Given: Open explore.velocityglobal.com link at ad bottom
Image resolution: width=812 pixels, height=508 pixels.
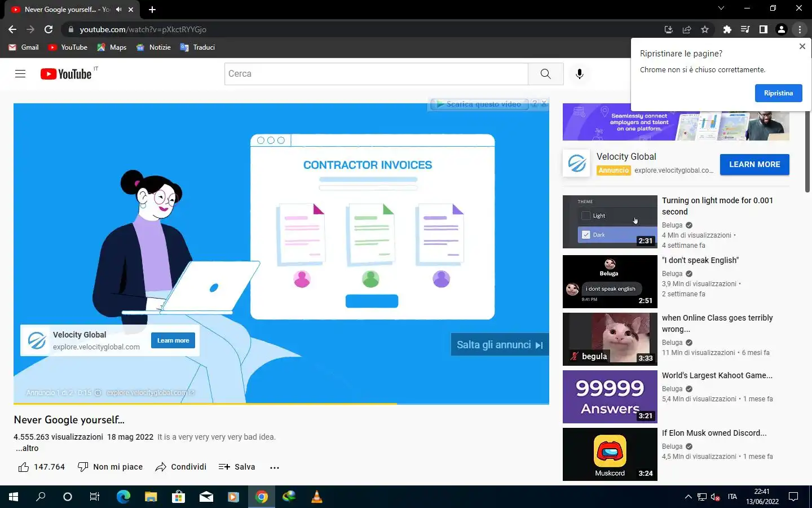Looking at the screenshot, I should [150, 393].
